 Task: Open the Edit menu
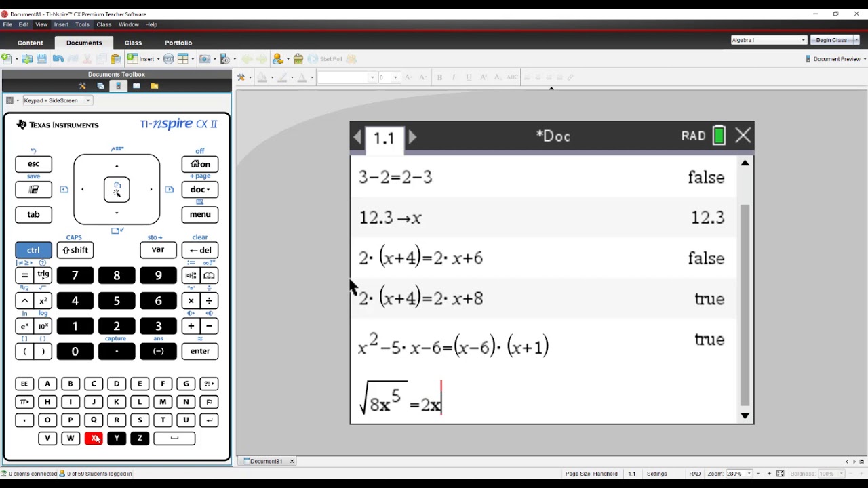click(x=24, y=24)
